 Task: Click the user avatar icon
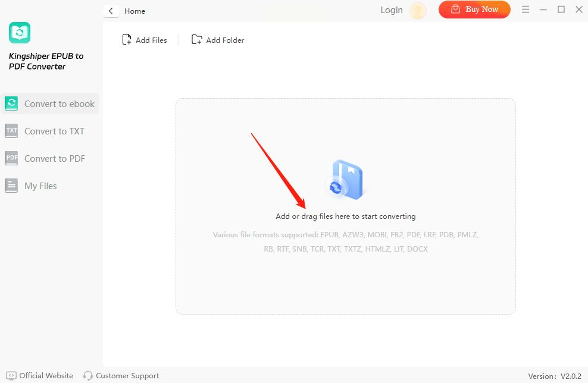point(417,11)
